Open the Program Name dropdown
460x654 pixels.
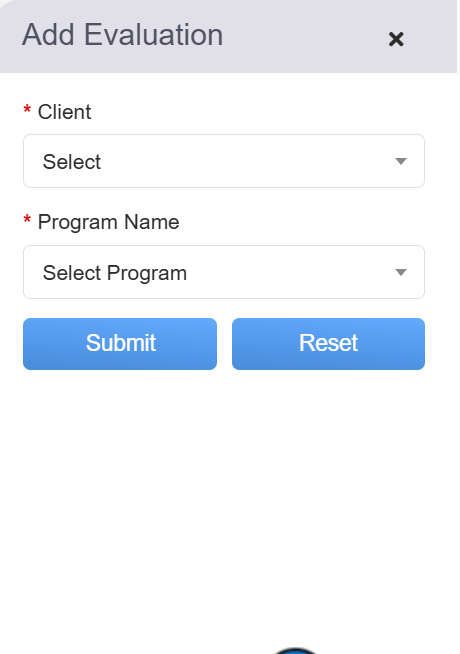(x=224, y=272)
